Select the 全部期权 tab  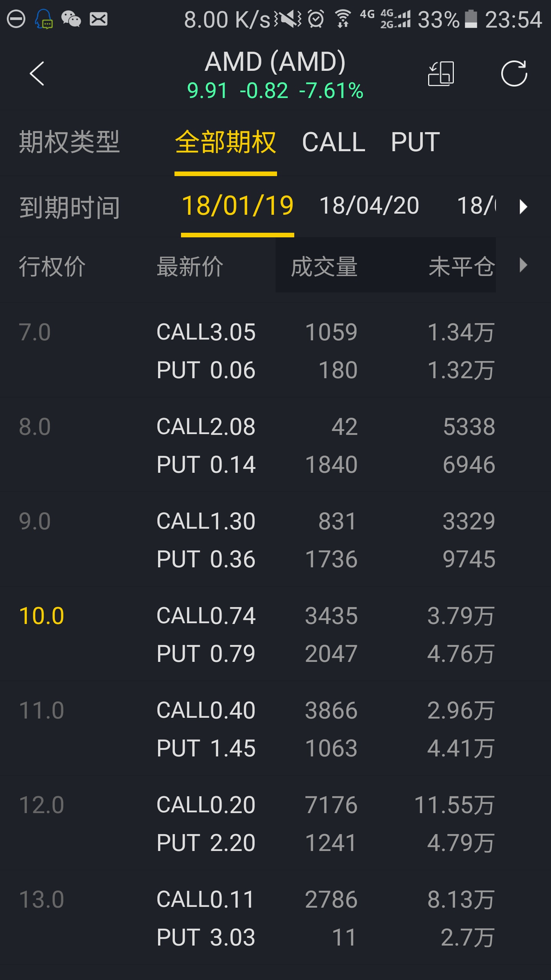tap(225, 142)
